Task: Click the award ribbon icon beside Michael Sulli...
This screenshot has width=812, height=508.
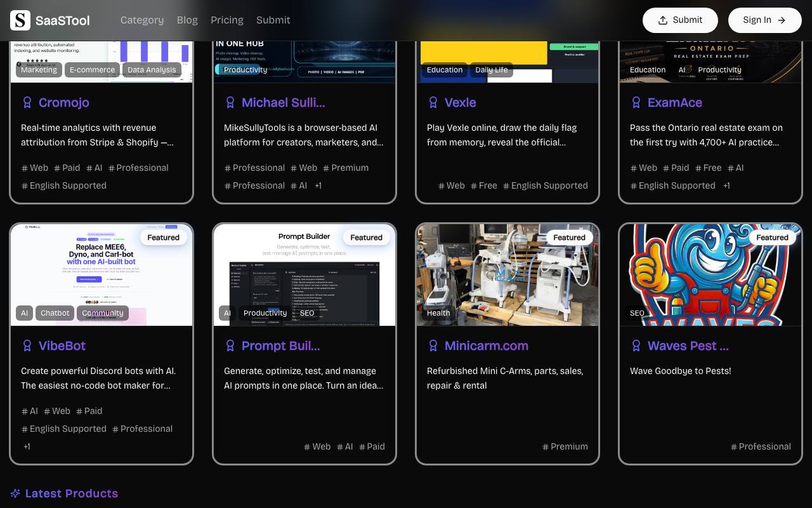Action: coord(230,102)
